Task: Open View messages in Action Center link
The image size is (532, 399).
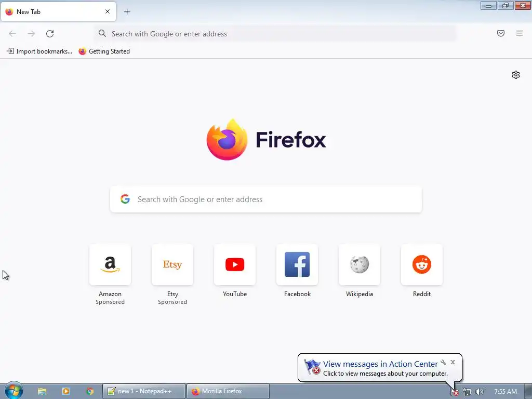Action: (x=380, y=364)
